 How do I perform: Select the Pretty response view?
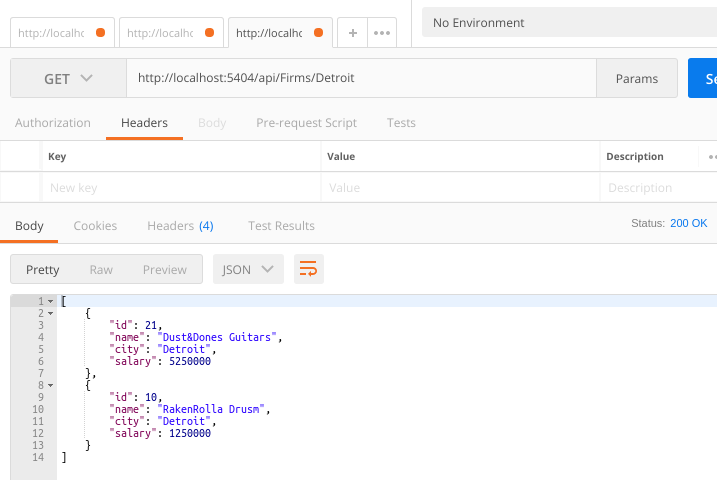[x=43, y=269]
